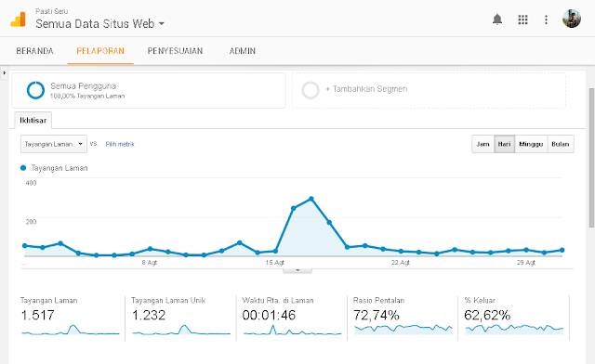Image resolution: width=595 pixels, height=364 pixels.
Task: Click the % Keluar sparkline chart
Action: (x=514, y=329)
